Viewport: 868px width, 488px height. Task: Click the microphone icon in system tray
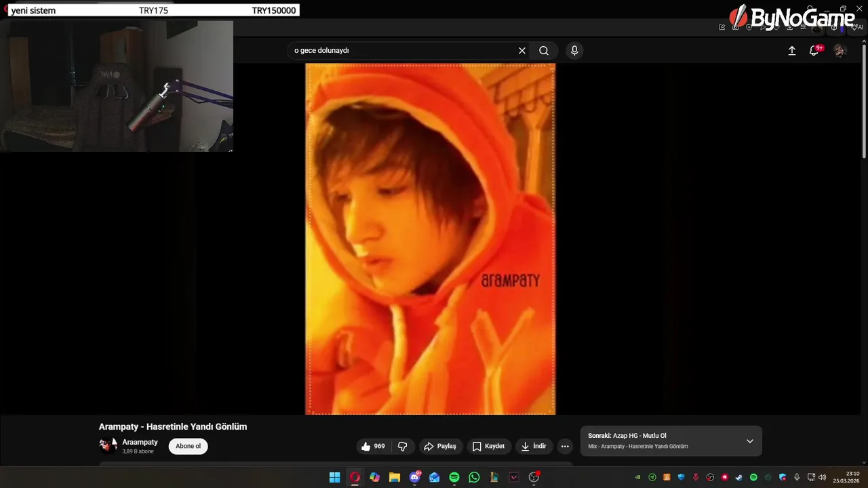tap(797, 477)
